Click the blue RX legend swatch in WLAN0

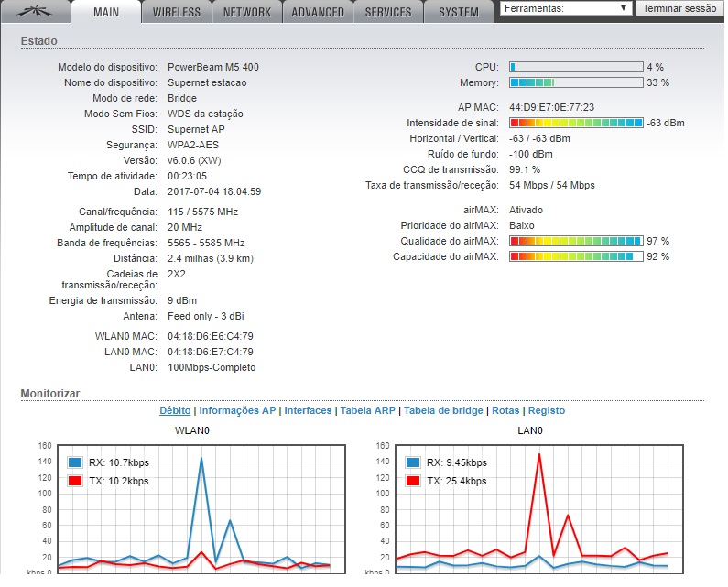pyautogui.click(x=75, y=462)
